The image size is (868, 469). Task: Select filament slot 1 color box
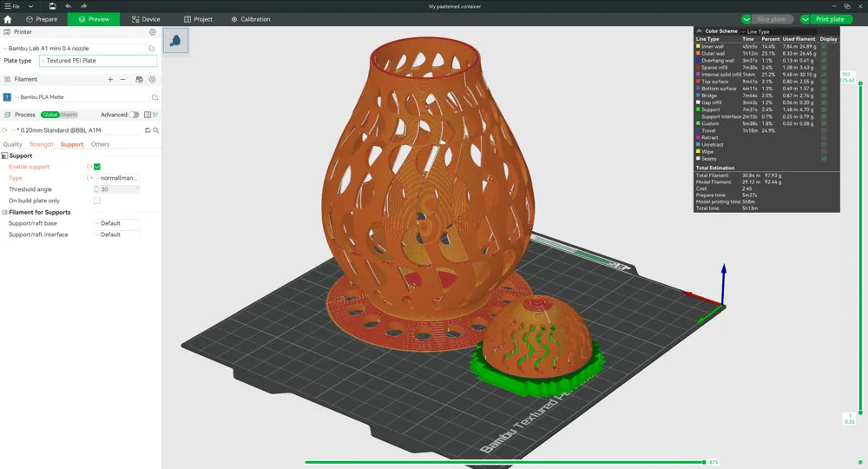pos(7,97)
